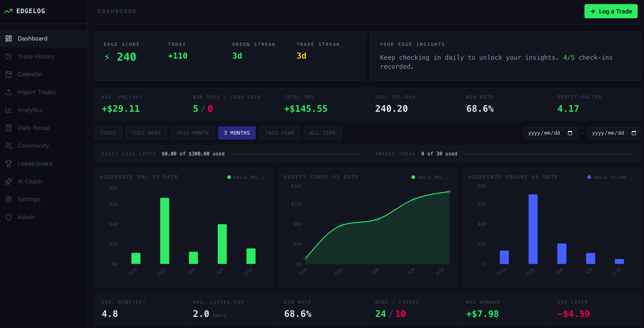Select the THIS MONTH range filter
Image resolution: width=644 pixels, height=328 pixels.
(x=192, y=133)
